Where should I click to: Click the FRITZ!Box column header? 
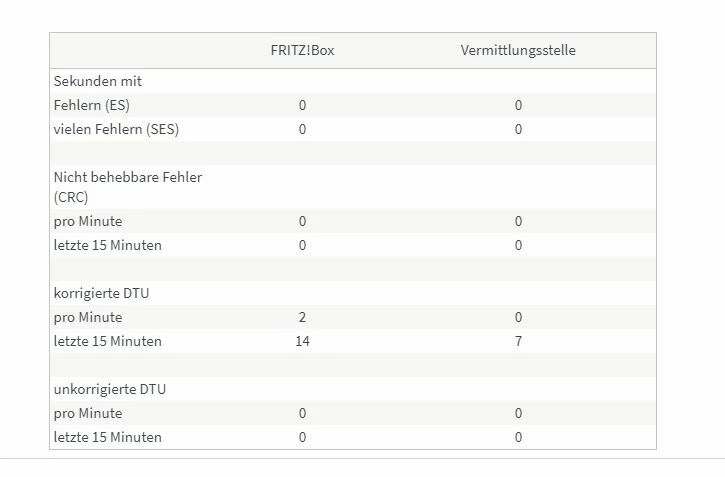coord(302,50)
